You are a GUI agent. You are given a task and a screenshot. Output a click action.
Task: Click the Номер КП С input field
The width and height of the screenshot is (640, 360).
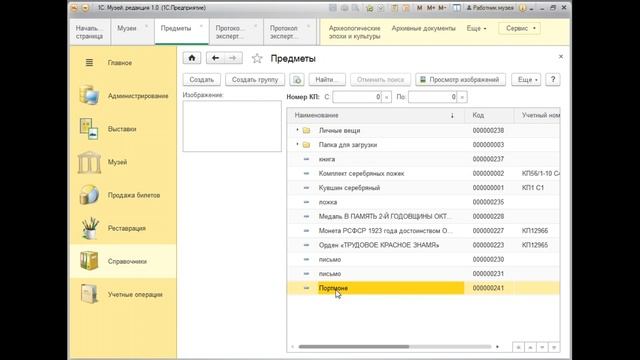coord(357,97)
